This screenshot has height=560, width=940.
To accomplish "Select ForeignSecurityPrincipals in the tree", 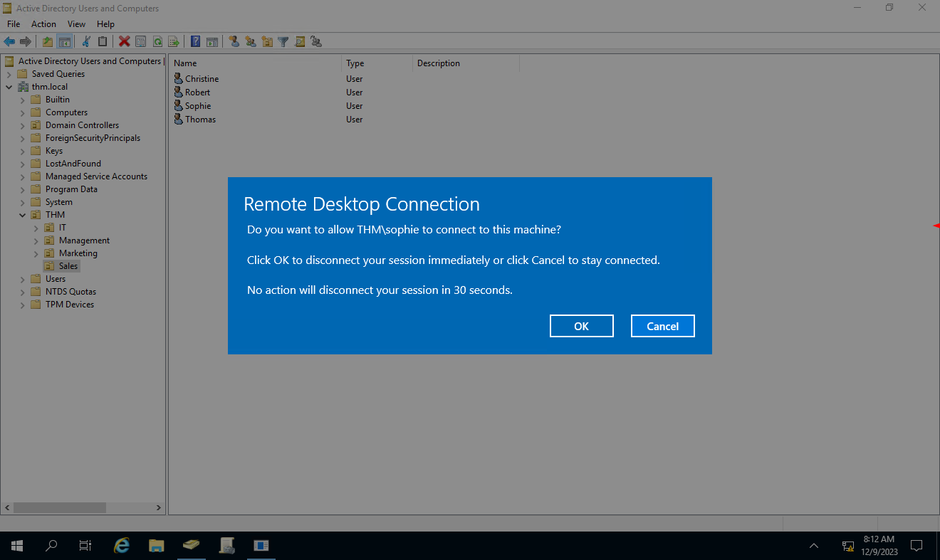I will pos(93,138).
